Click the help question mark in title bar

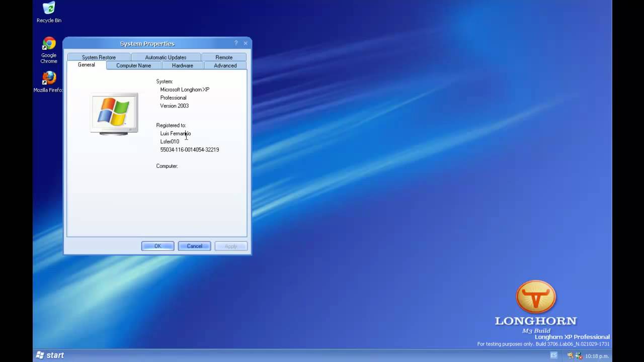(x=236, y=43)
